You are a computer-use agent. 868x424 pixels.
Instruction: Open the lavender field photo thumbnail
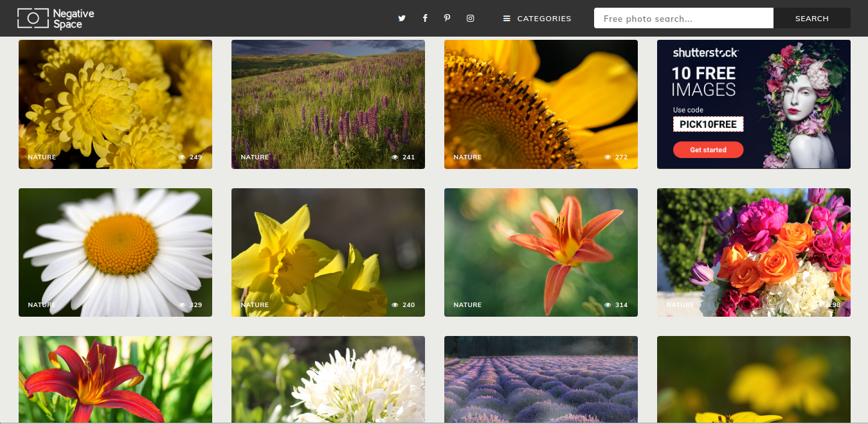(541, 379)
